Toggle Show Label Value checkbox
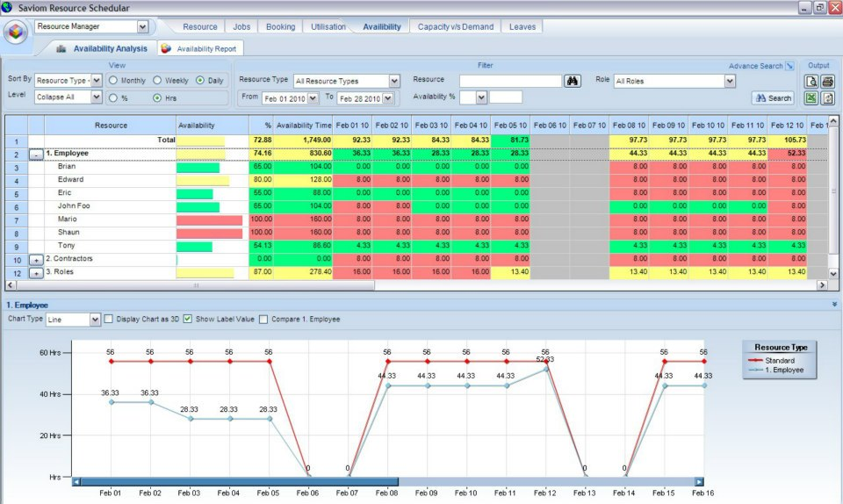843x504 pixels. point(188,319)
